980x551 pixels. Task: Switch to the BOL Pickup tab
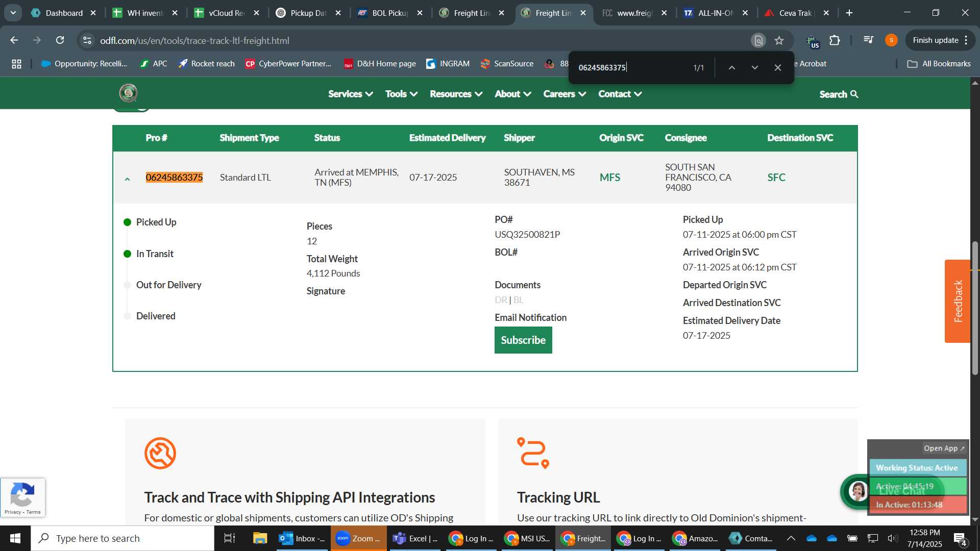(389, 13)
